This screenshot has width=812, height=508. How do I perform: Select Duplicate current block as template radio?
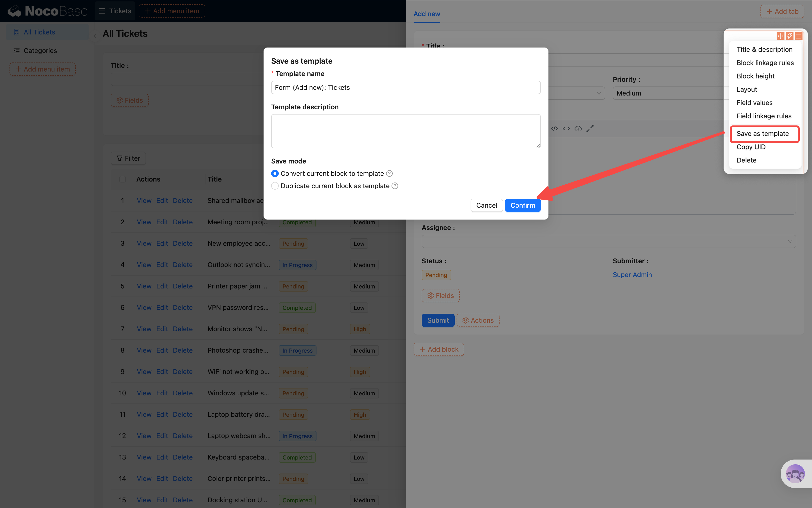point(275,186)
